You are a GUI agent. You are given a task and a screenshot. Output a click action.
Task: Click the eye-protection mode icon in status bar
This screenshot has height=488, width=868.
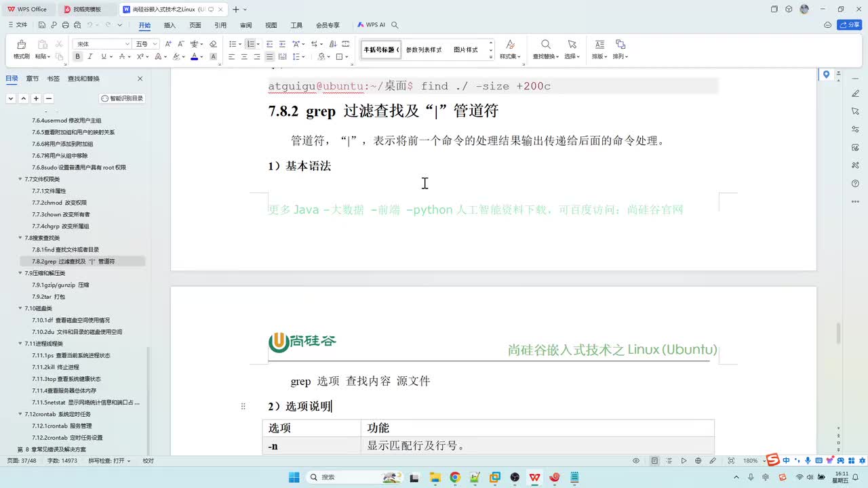coord(636,461)
